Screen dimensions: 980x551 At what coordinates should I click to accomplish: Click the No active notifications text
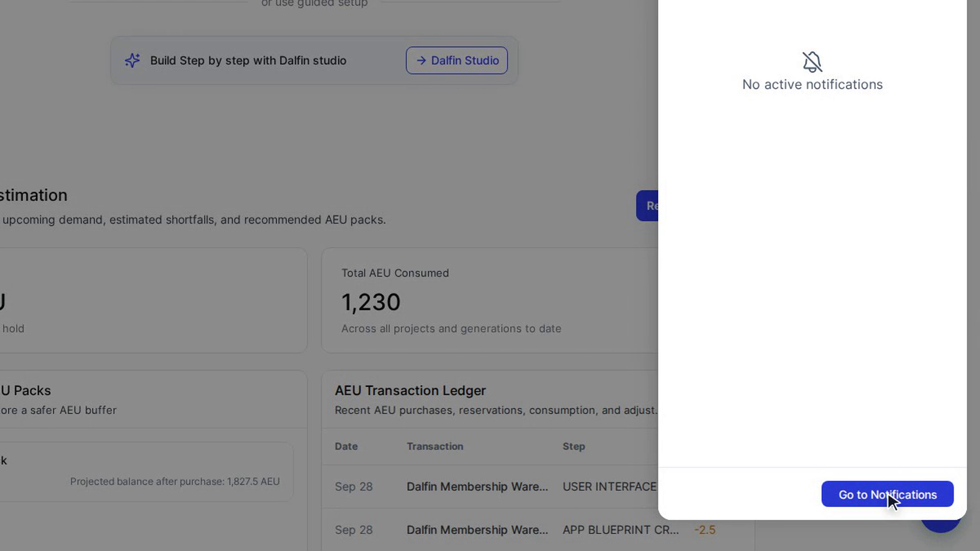pos(812,85)
